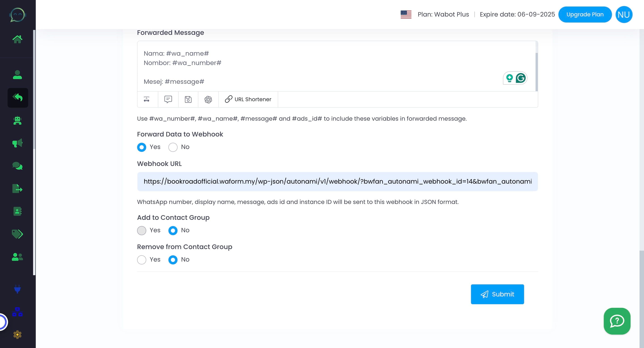Viewport: 644px width, 348px height.
Task: Click the Grammarly icon in message box
Action: 521,78
